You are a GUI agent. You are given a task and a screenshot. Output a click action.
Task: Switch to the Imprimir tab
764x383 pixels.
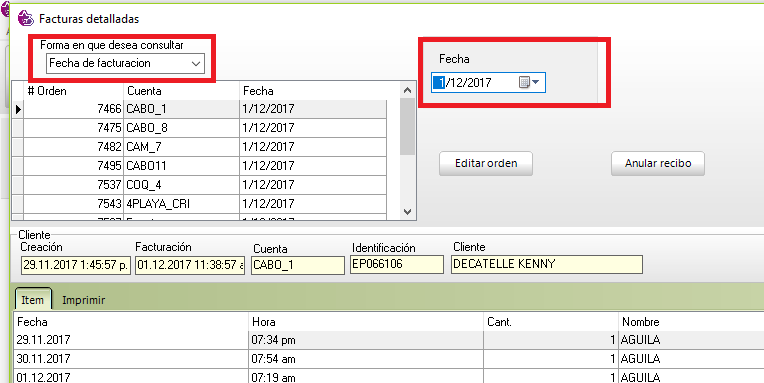[x=83, y=300]
